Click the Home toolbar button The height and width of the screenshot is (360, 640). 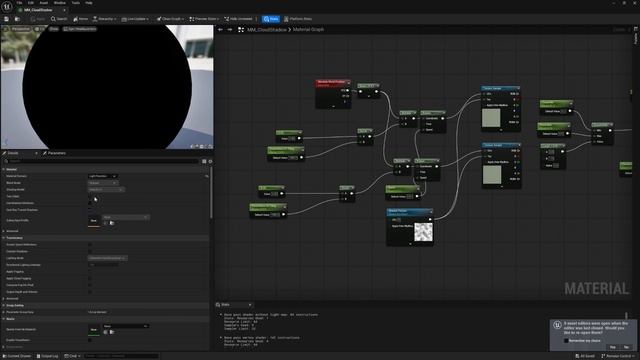click(80, 19)
